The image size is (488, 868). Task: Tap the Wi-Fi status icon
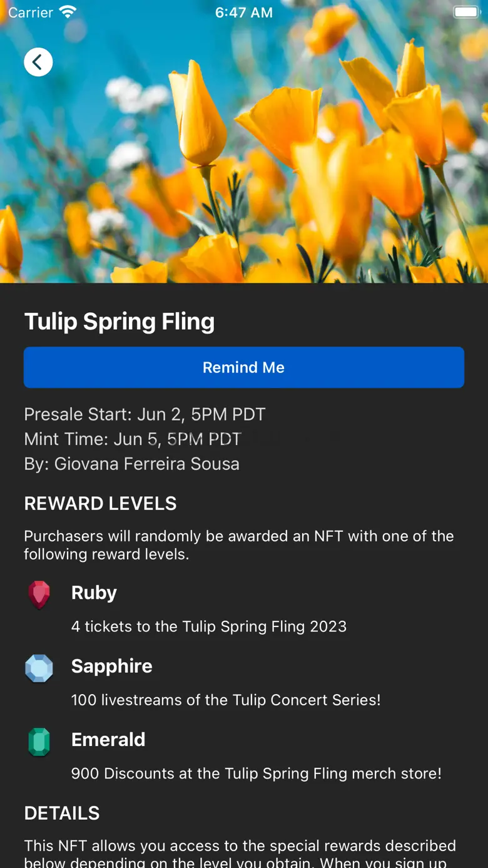click(68, 13)
